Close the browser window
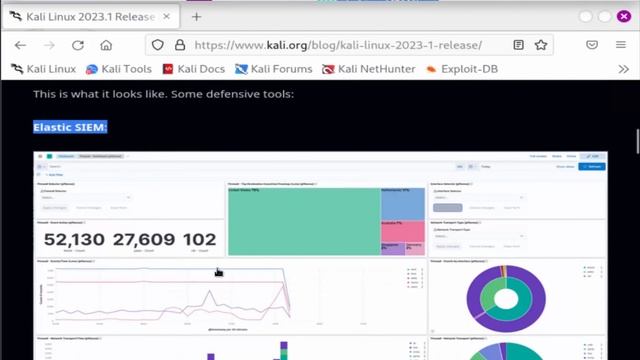Image resolution: width=640 pixels, height=360 pixels. coord(624,16)
